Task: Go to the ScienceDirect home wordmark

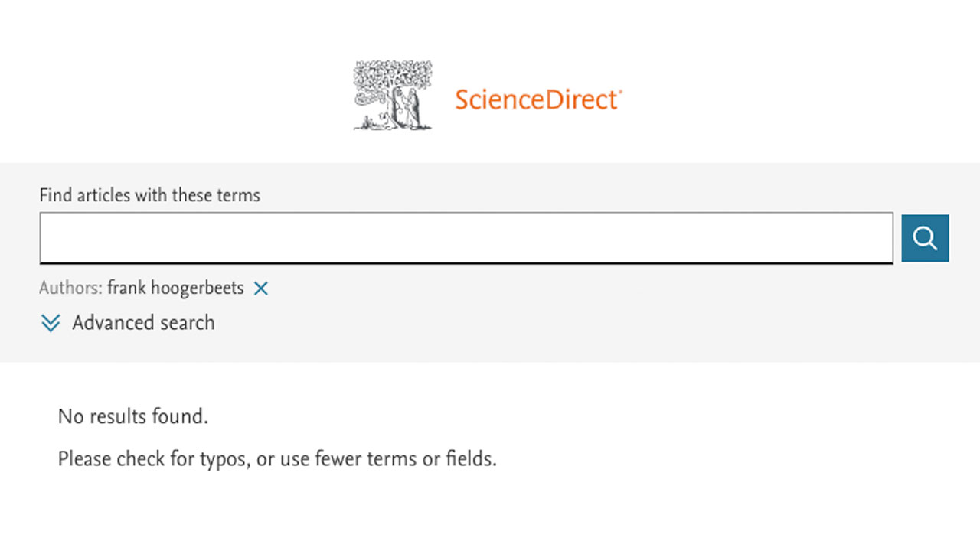Action: click(537, 99)
